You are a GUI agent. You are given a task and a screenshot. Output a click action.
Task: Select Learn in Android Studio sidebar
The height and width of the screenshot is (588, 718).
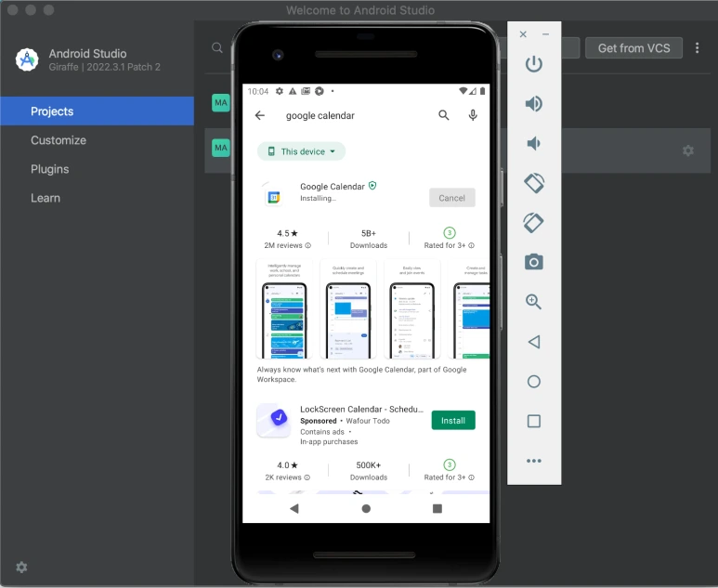(46, 198)
